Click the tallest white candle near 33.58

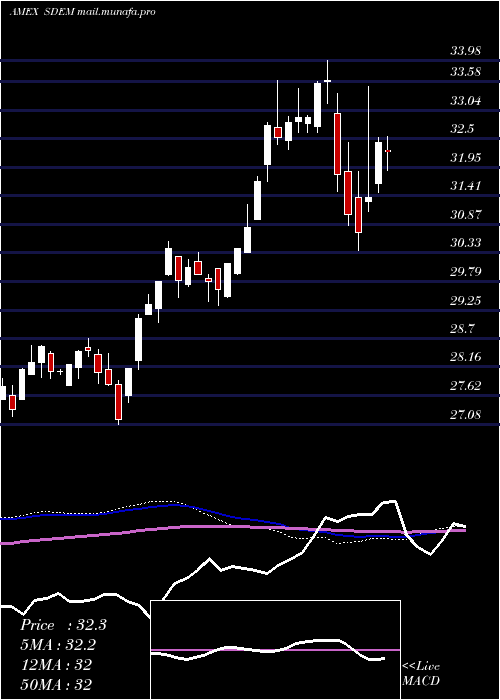pyautogui.click(x=317, y=105)
